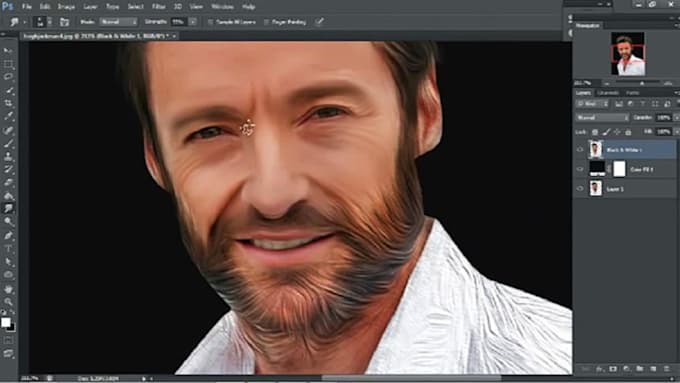680x383 pixels.
Task: Click the background black color swatch
Action: click(12, 327)
